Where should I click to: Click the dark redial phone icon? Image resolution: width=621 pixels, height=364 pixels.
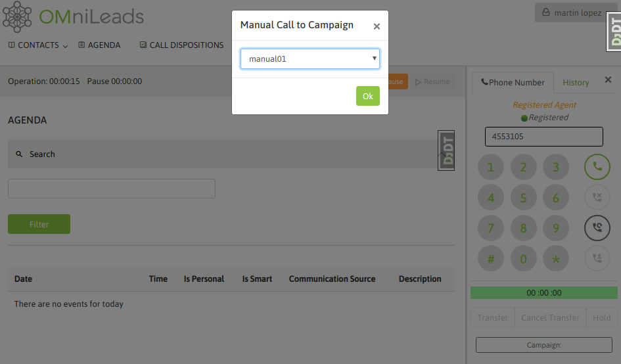click(597, 228)
